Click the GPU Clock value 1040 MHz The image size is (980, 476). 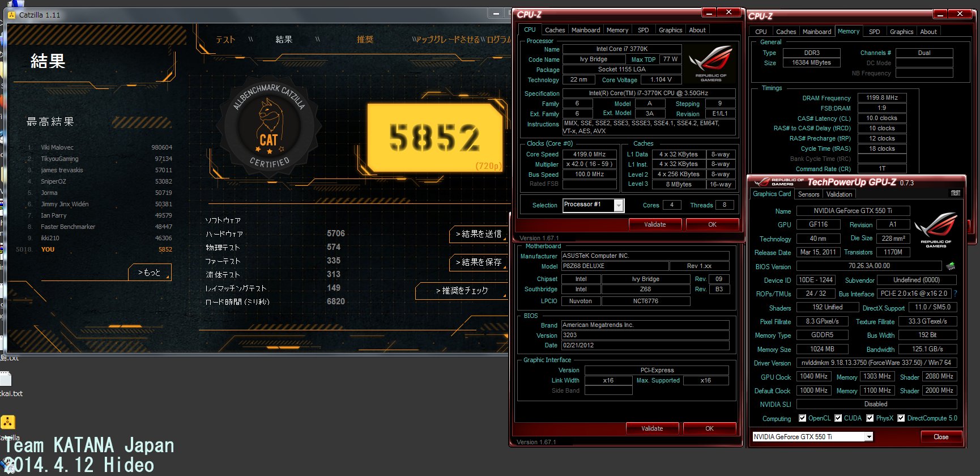[813, 376]
